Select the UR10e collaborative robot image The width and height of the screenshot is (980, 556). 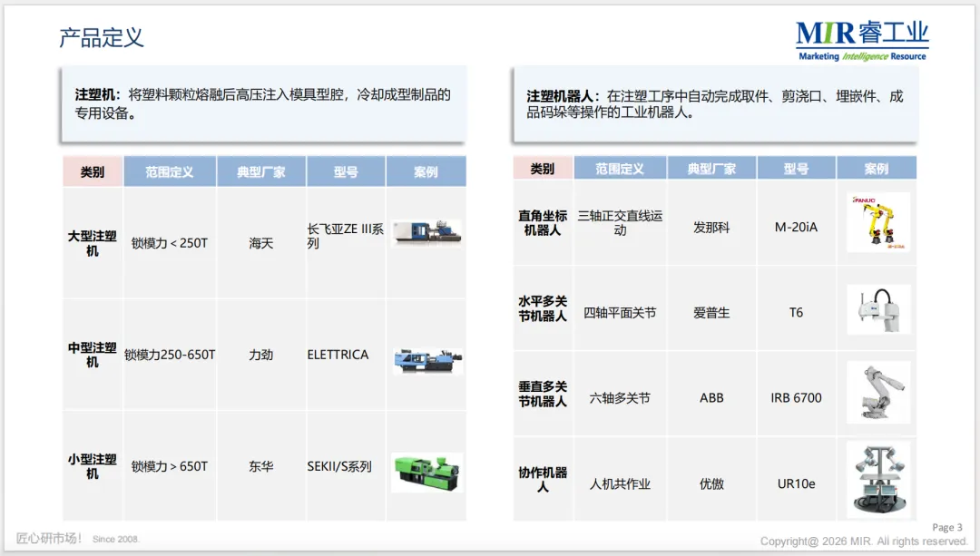(x=878, y=479)
